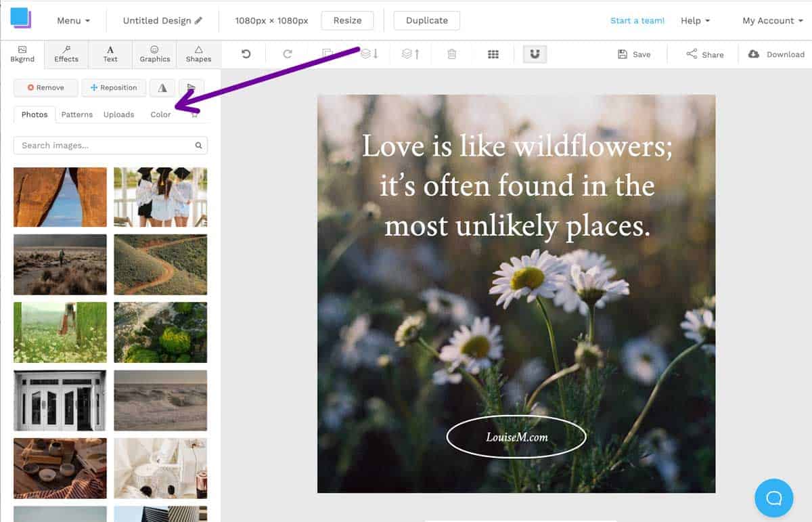Open the Graphics tab
The width and height of the screenshot is (812, 522).
pos(154,54)
